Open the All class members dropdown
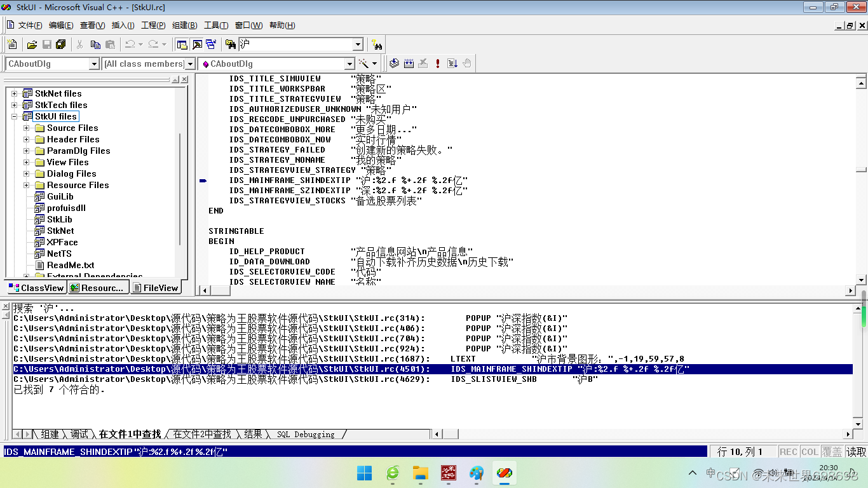Screen dimensions: 868x488 (x=190, y=64)
